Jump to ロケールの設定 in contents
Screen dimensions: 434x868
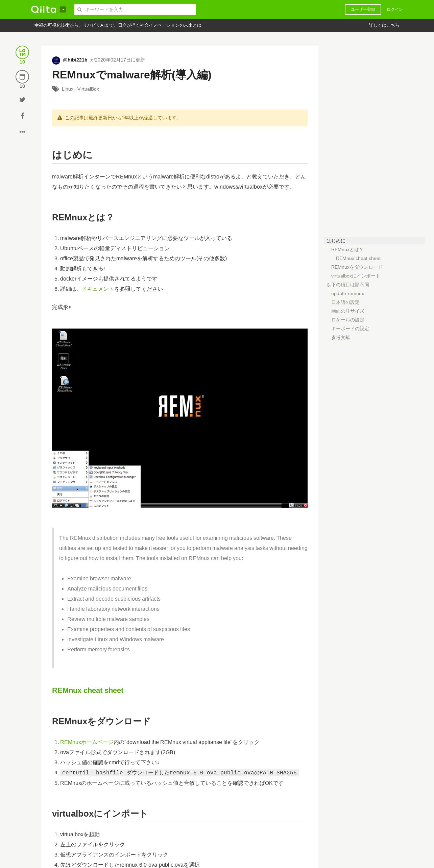click(348, 320)
